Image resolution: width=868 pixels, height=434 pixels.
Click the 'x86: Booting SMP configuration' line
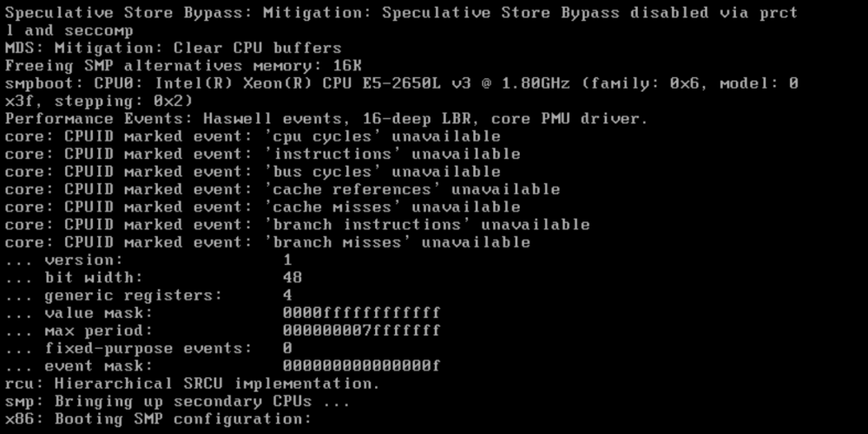159,419
